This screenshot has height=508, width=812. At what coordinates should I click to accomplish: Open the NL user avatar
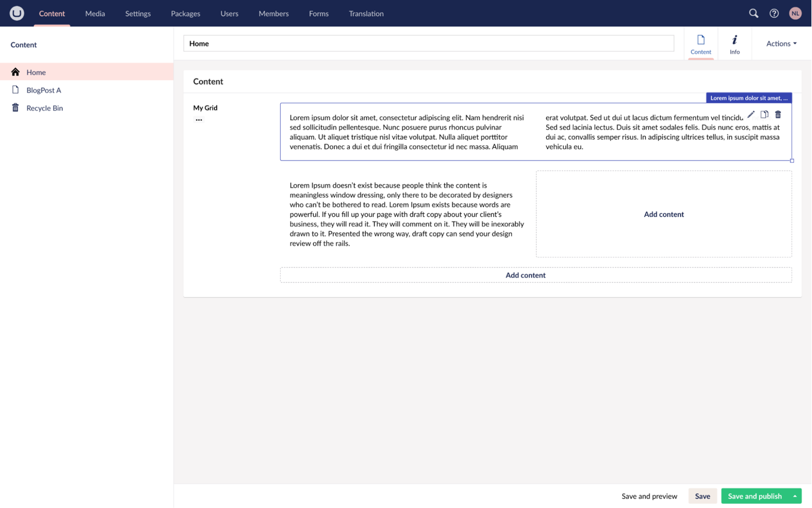[795, 13]
